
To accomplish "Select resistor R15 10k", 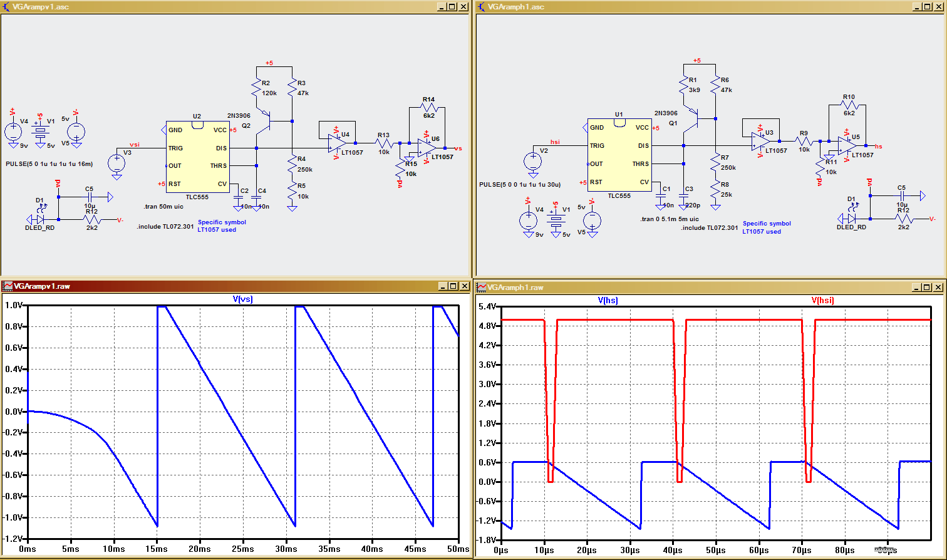I will [x=401, y=169].
